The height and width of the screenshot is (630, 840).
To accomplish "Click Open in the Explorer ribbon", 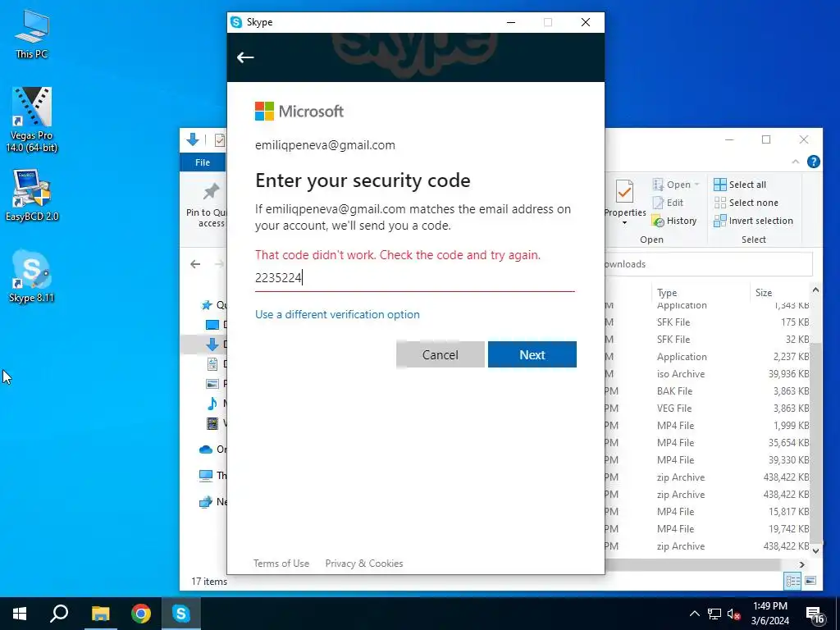I will point(673,185).
